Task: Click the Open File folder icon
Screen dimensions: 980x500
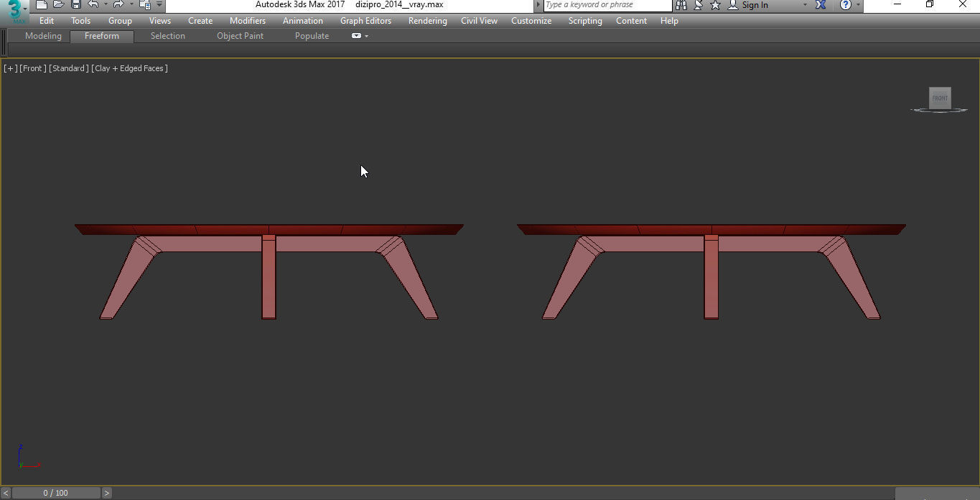Action: [59, 5]
